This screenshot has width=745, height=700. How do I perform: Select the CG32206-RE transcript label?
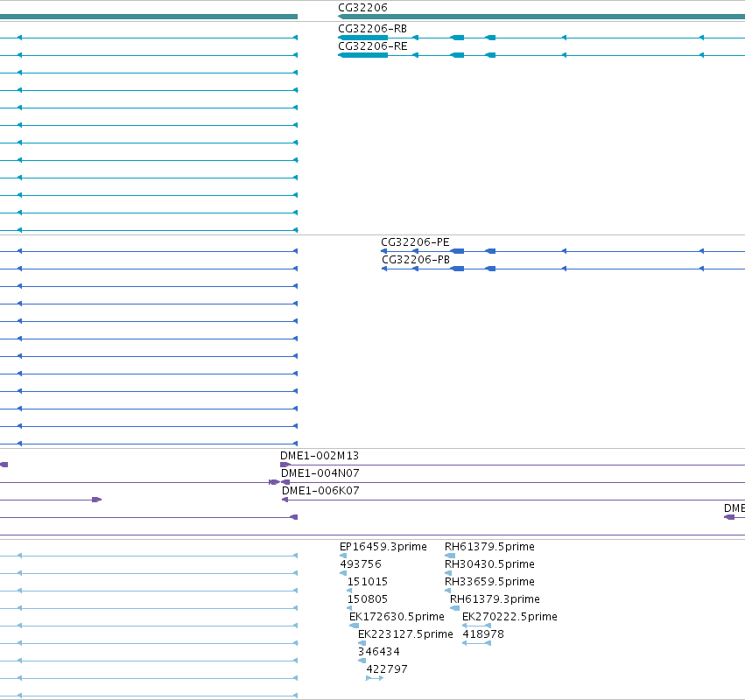tap(373, 46)
